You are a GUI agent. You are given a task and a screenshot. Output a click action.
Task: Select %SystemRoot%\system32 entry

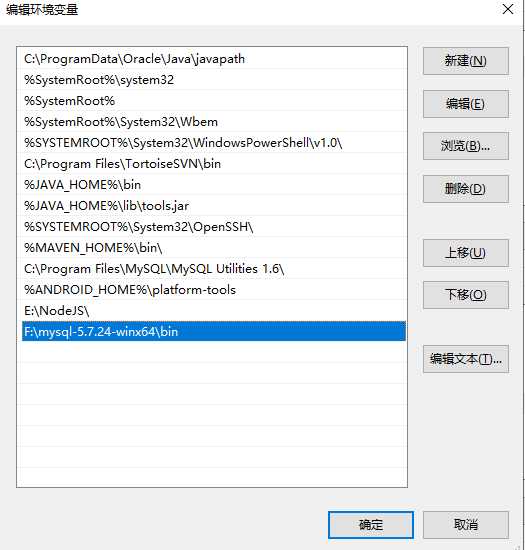click(214, 80)
